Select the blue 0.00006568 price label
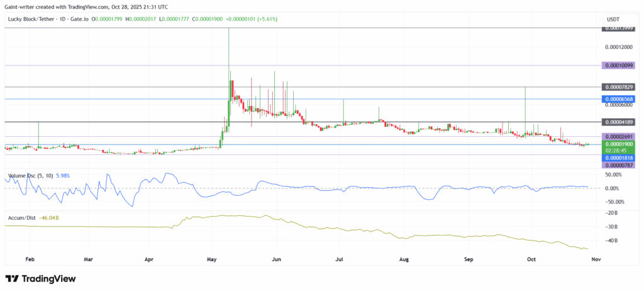Screen dimensions: 644x292 pyautogui.click(x=619, y=99)
